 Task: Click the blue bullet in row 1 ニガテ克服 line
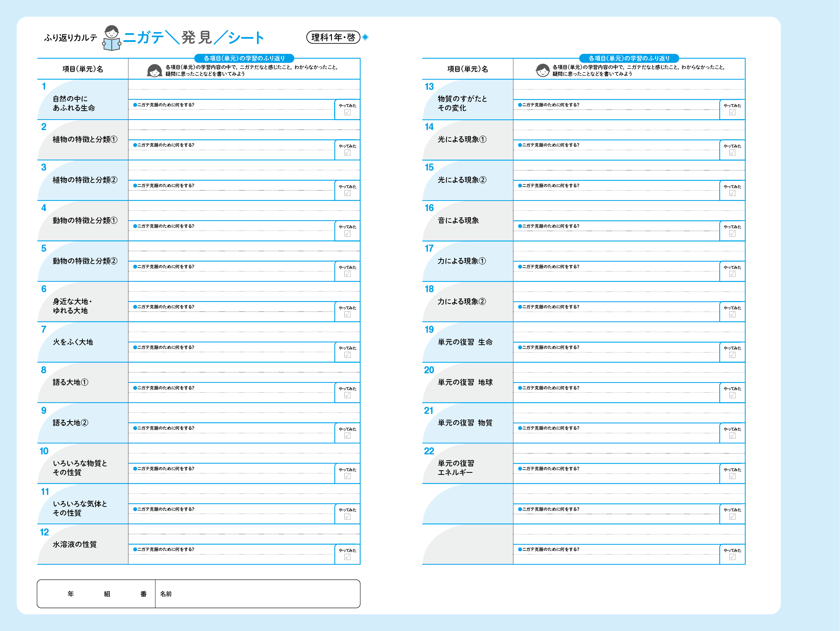pyautogui.click(x=135, y=105)
